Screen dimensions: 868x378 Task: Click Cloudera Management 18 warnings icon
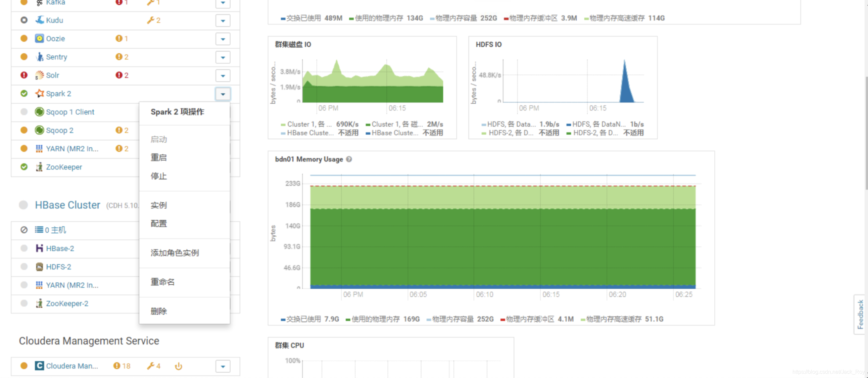(x=122, y=366)
